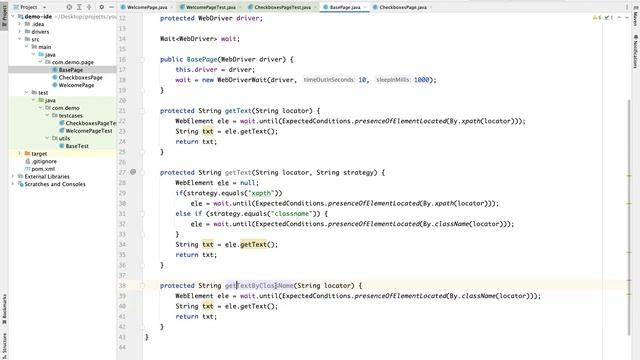Switch to BasePage.java tab
Screen dimensions: 640x360
tap(344, 7)
